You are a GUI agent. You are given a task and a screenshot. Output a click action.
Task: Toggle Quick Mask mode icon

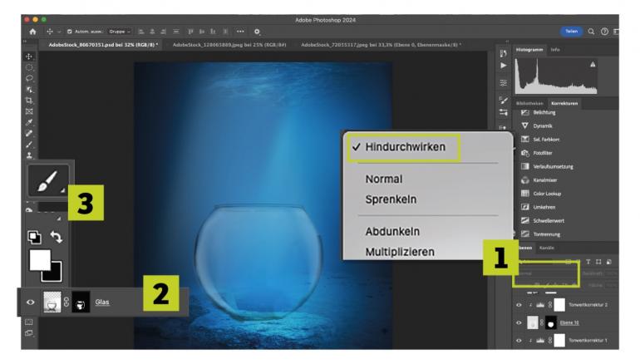(x=28, y=322)
